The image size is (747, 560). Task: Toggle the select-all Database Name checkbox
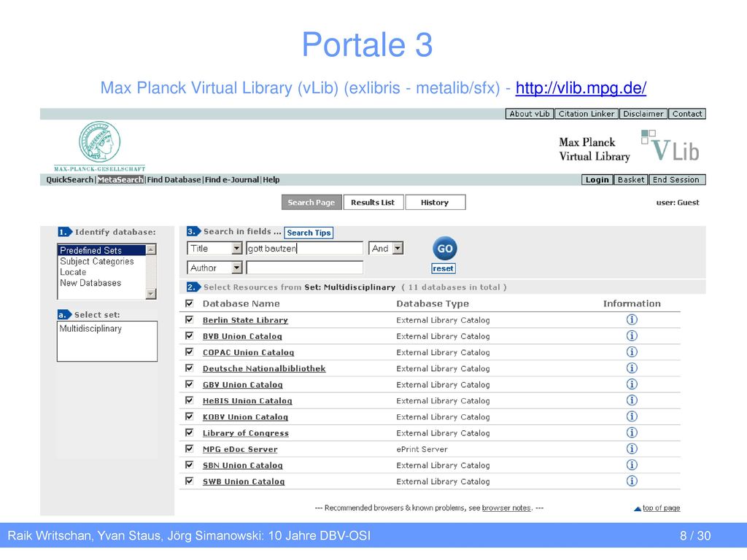pos(190,303)
